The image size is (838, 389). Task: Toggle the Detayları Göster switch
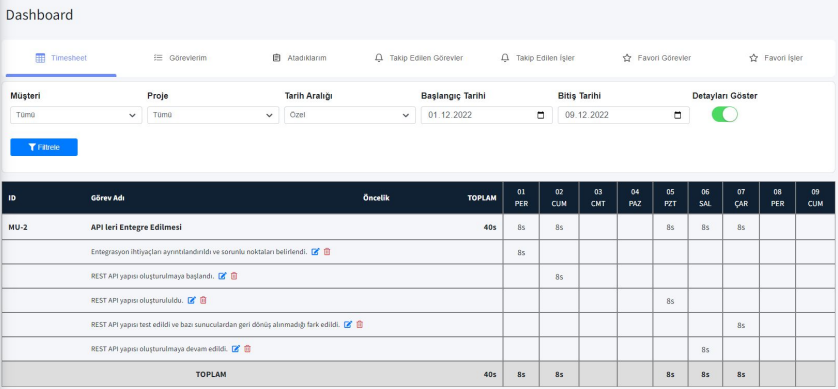pos(725,114)
